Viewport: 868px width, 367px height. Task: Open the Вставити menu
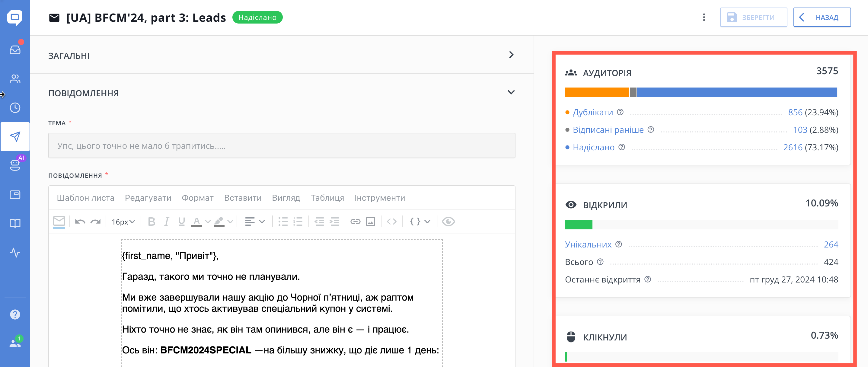[243, 198]
